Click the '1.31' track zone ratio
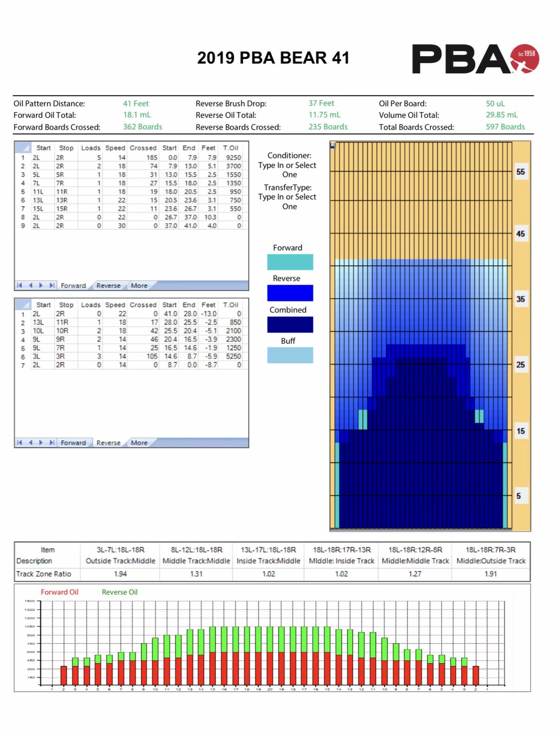560x735 pixels. click(x=196, y=574)
